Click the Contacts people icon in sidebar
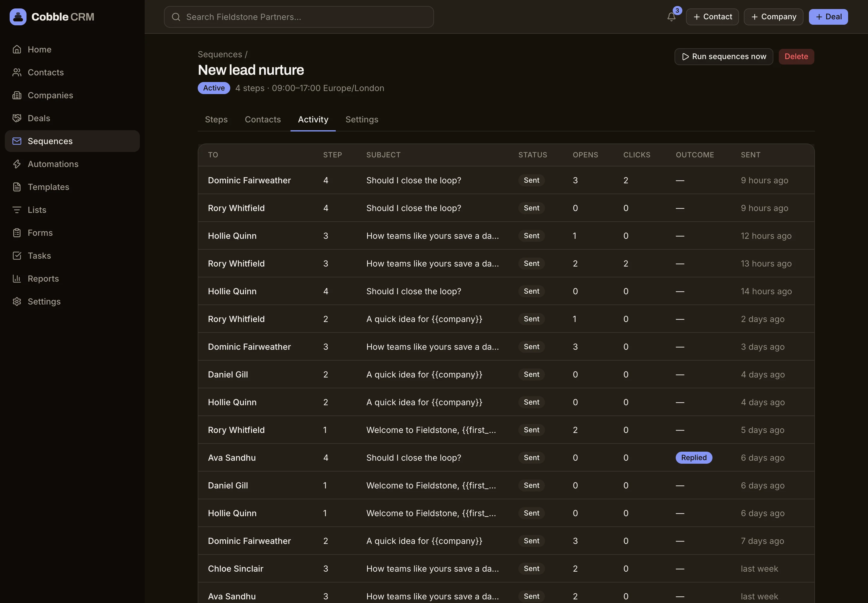The image size is (868, 603). click(17, 73)
